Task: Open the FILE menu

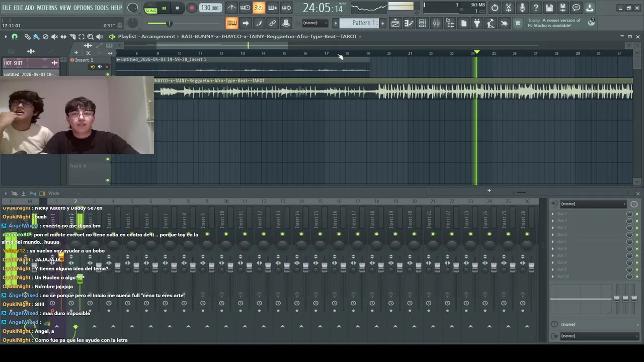Action: pyautogui.click(x=7, y=8)
